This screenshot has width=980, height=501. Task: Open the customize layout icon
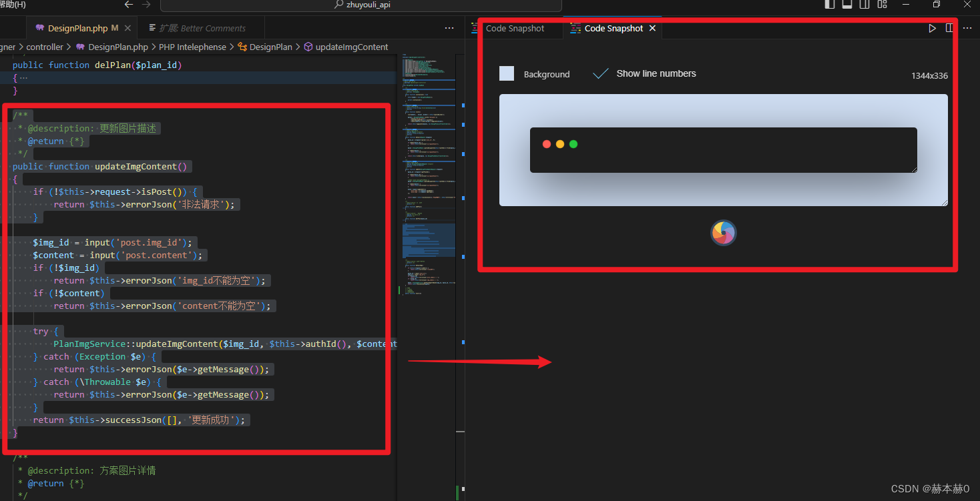(x=883, y=5)
